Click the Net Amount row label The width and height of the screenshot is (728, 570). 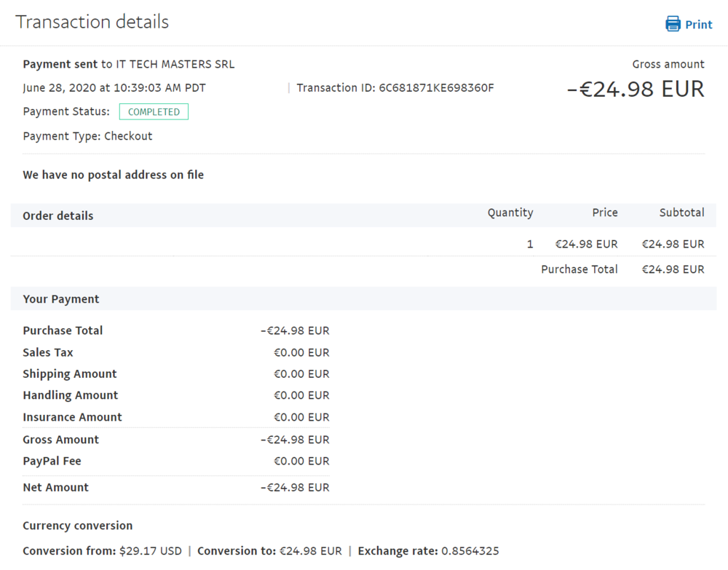click(x=55, y=488)
